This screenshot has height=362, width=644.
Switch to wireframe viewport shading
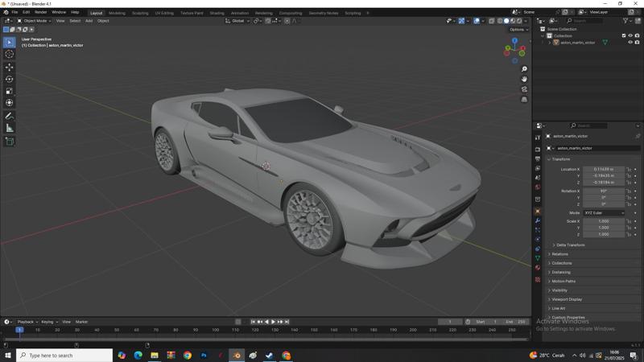(500, 21)
